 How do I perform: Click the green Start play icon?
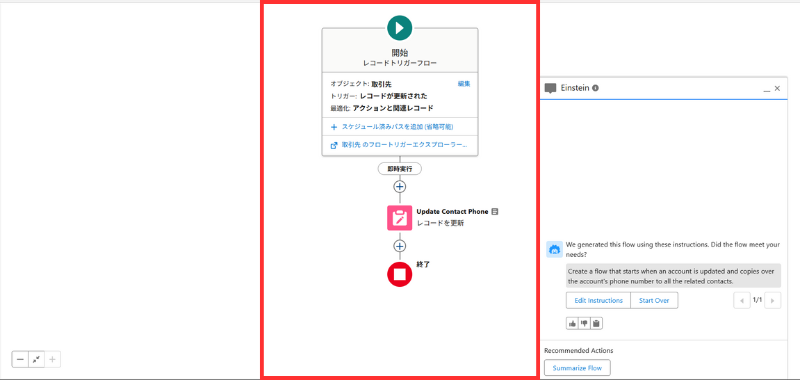[x=399, y=28]
